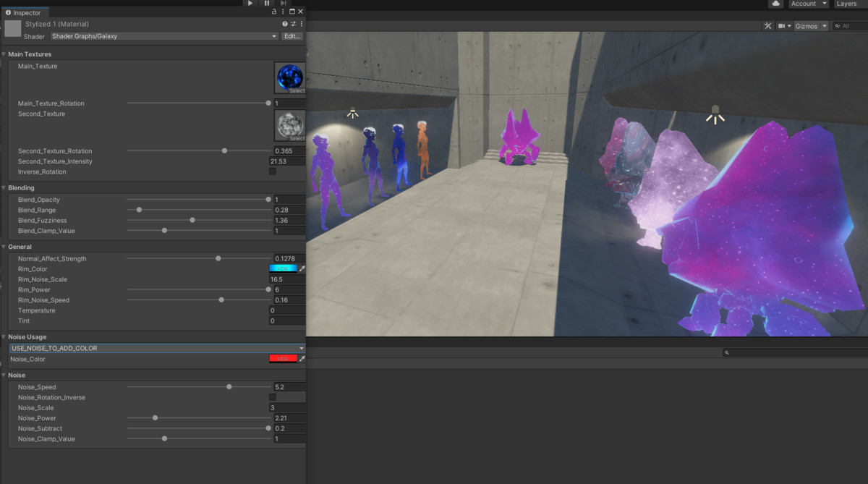Collapse the Main Textures section

pos(4,54)
